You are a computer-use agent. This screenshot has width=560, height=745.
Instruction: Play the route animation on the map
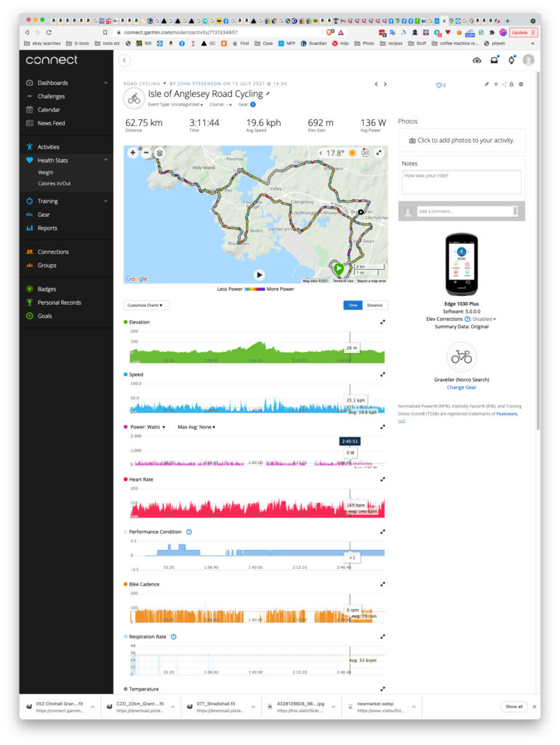(x=259, y=274)
